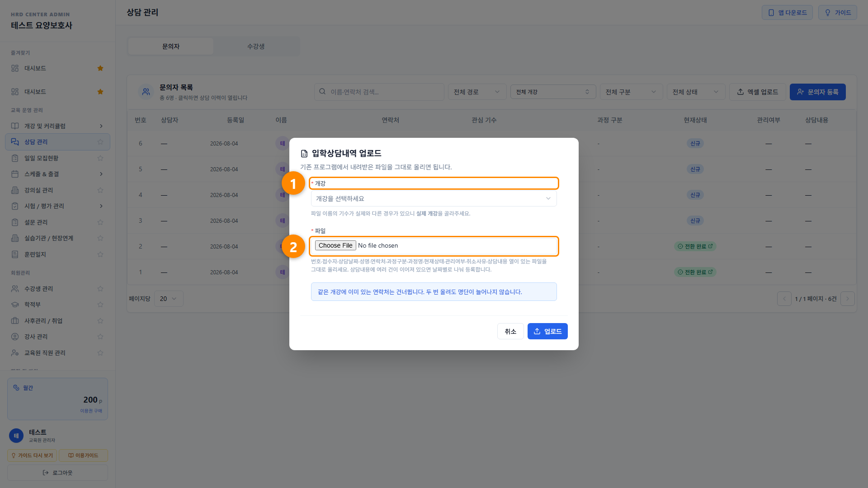Open 학적부 graduation cap icon
This screenshot has height=488, width=868.
point(15,305)
